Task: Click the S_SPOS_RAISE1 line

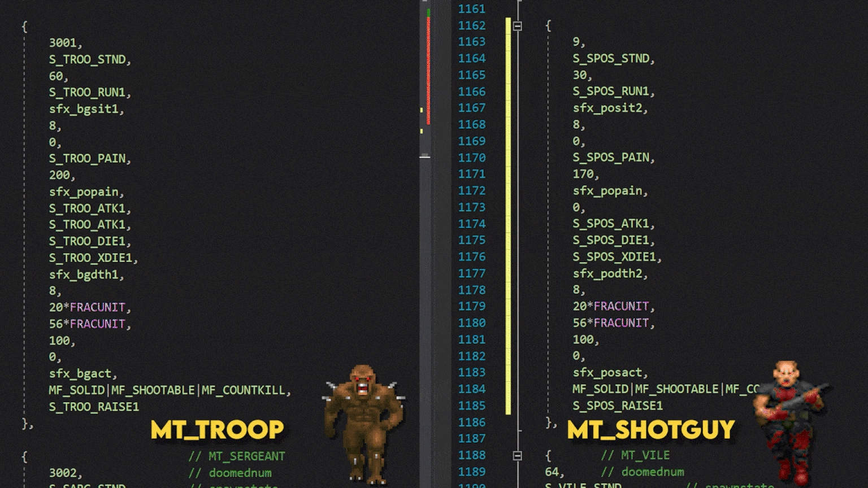Action: click(x=618, y=406)
